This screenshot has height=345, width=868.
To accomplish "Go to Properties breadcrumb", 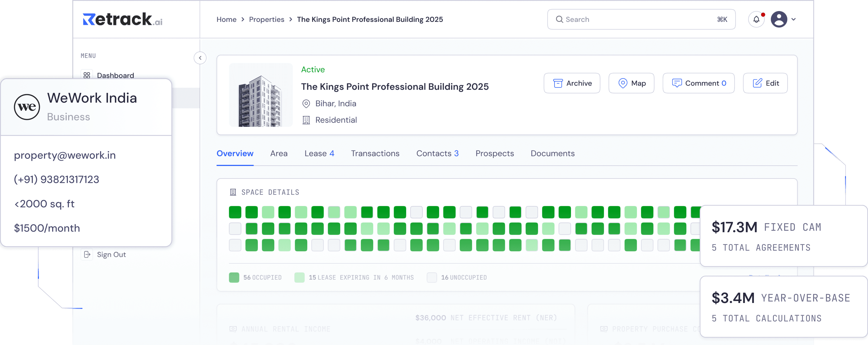I will click(266, 19).
